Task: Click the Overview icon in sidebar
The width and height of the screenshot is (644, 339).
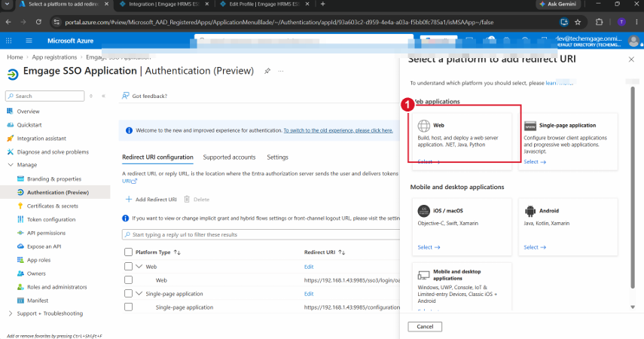Action: (x=10, y=111)
